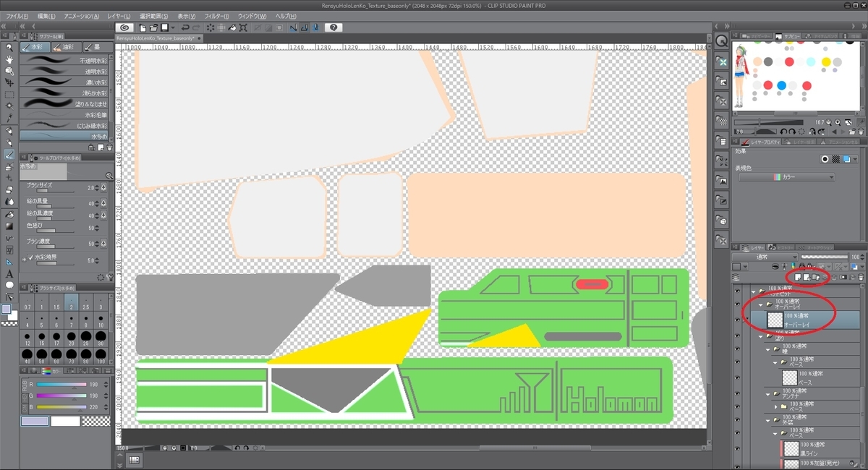Select the Eraser tool
868x470 pixels.
pyautogui.click(x=9, y=189)
